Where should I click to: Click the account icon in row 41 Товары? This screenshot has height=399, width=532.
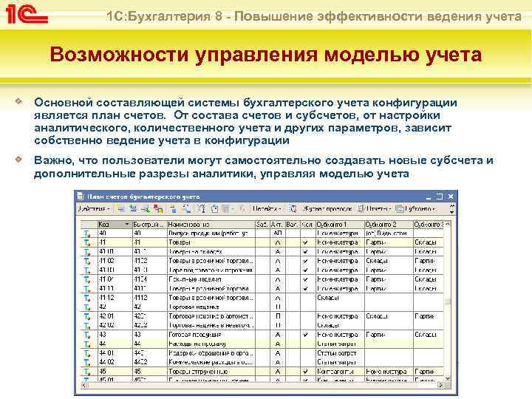pyautogui.click(x=87, y=242)
